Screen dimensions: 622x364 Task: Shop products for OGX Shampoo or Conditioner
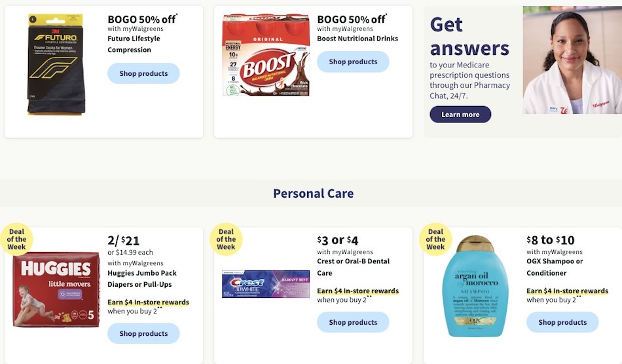(x=562, y=322)
